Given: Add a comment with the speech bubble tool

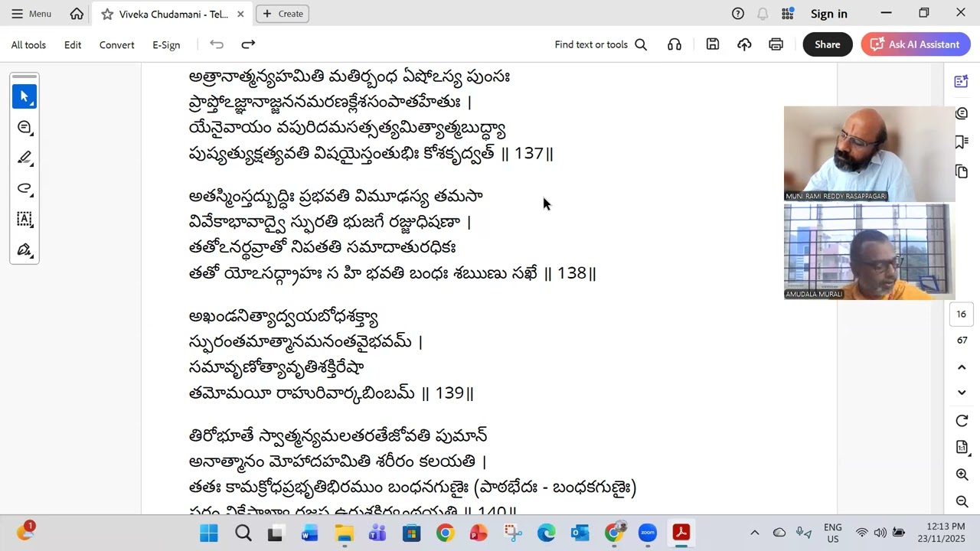Looking at the screenshot, I should pyautogui.click(x=24, y=127).
